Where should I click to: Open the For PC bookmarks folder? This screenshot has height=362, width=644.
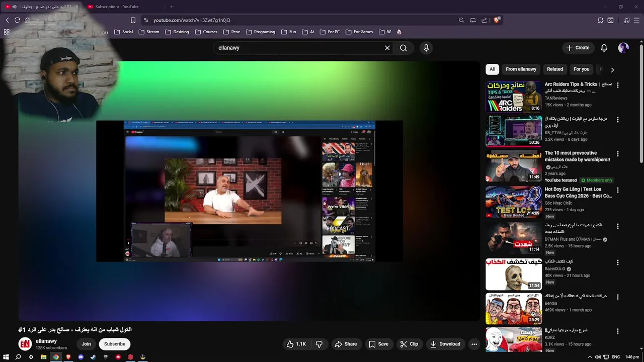[330, 32]
